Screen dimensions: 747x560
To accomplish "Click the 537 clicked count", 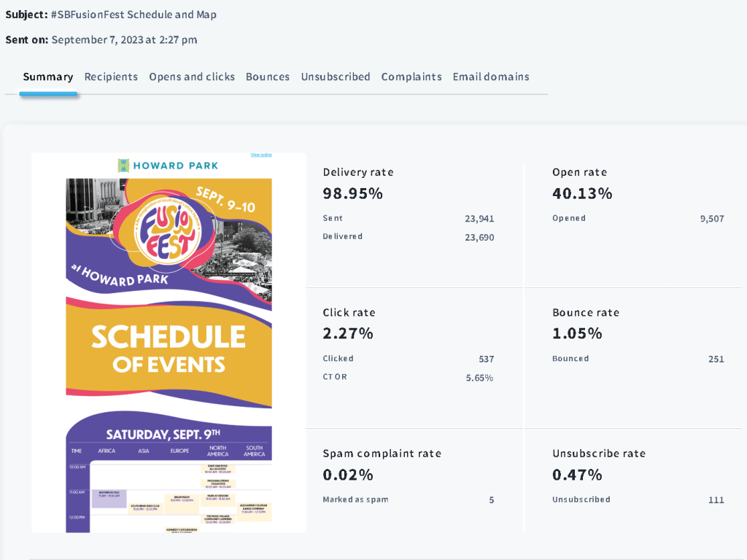I will coord(486,359).
